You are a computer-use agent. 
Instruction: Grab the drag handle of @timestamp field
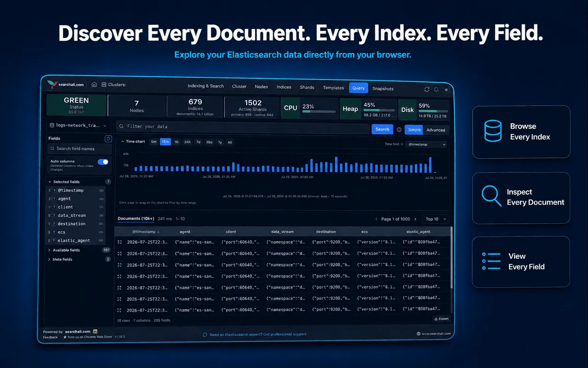(50, 190)
